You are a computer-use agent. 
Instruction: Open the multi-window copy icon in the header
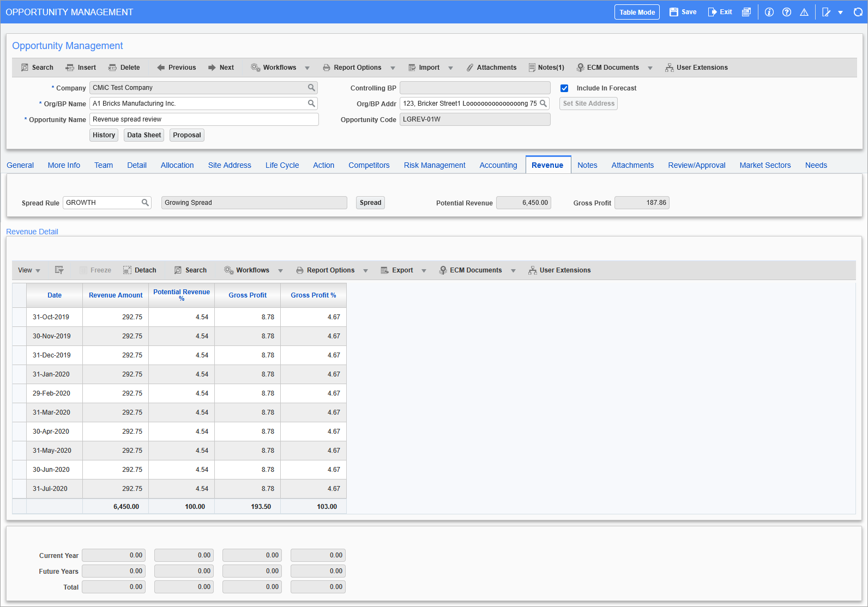(x=746, y=12)
